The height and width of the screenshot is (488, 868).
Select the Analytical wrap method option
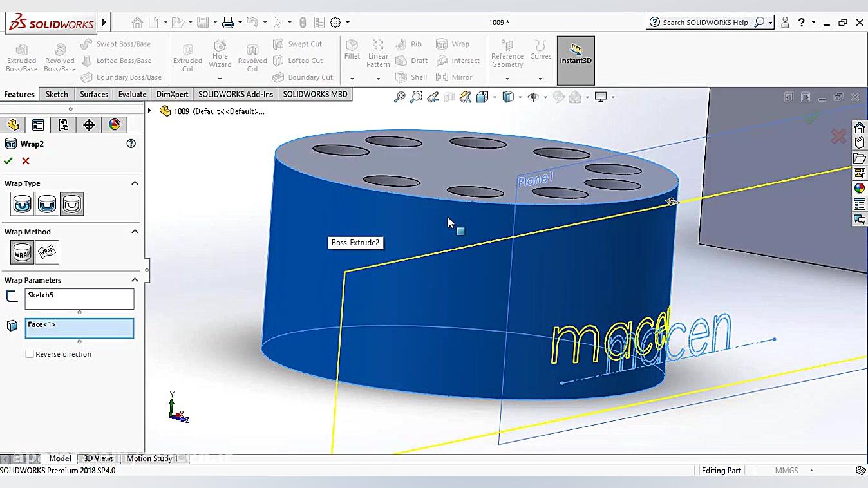click(x=23, y=252)
